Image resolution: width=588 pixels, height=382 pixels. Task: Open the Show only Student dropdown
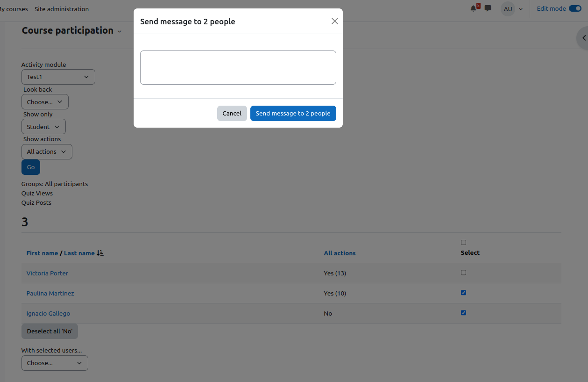(43, 127)
